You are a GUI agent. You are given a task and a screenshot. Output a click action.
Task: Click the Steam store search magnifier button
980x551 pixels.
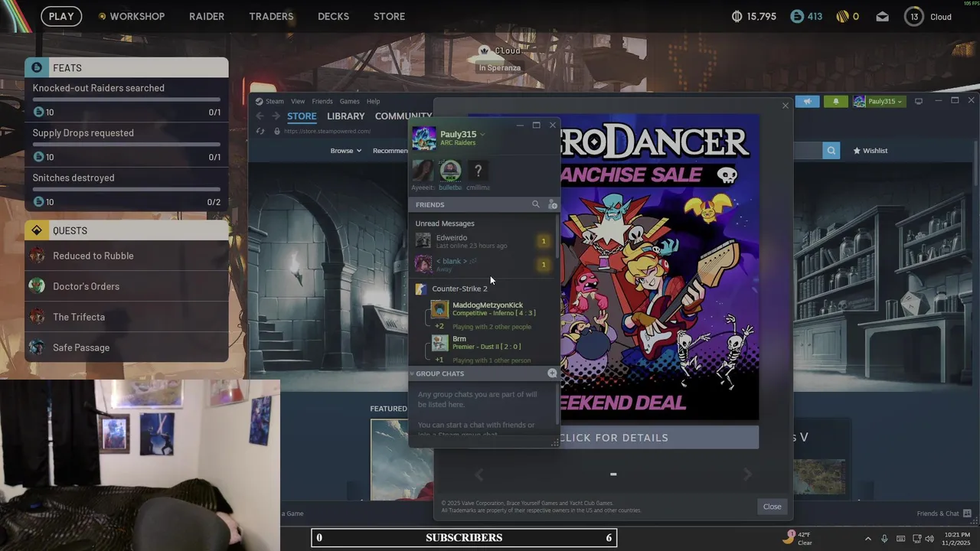tap(831, 151)
